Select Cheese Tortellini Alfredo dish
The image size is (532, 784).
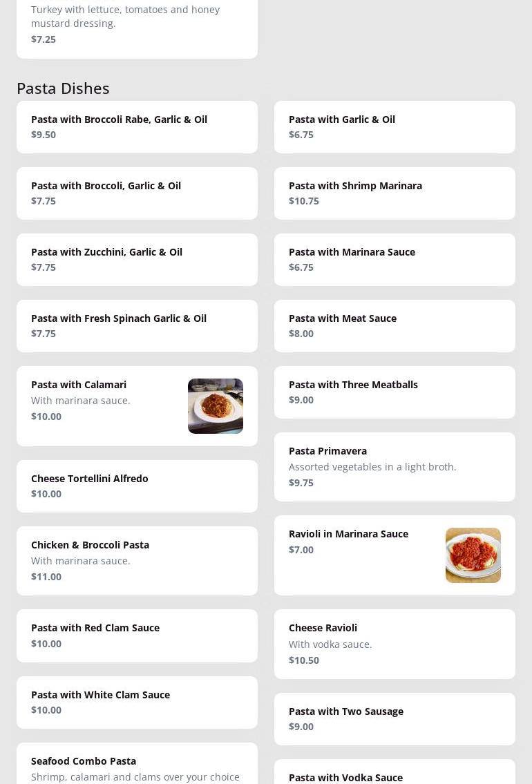(137, 486)
